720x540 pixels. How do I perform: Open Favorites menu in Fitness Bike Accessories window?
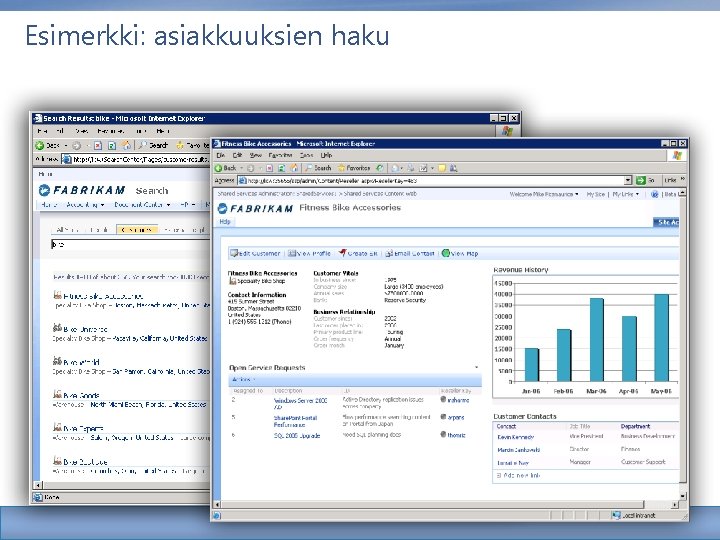click(x=280, y=155)
